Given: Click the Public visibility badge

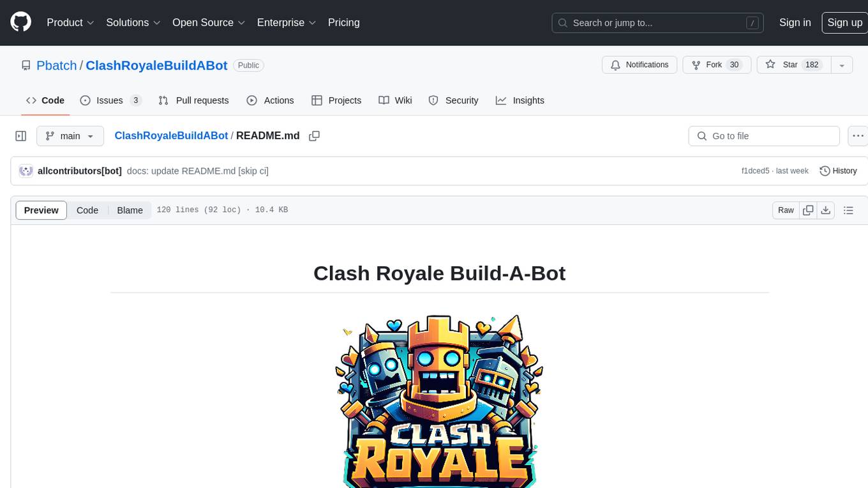Looking at the screenshot, I should click(x=248, y=65).
